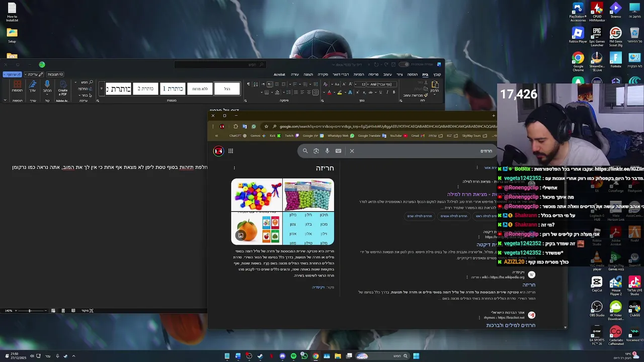Viewport: 644px width, 362px height.
Task: Click the Grammarly extension icon in Chrome
Action: coord(254,126)
